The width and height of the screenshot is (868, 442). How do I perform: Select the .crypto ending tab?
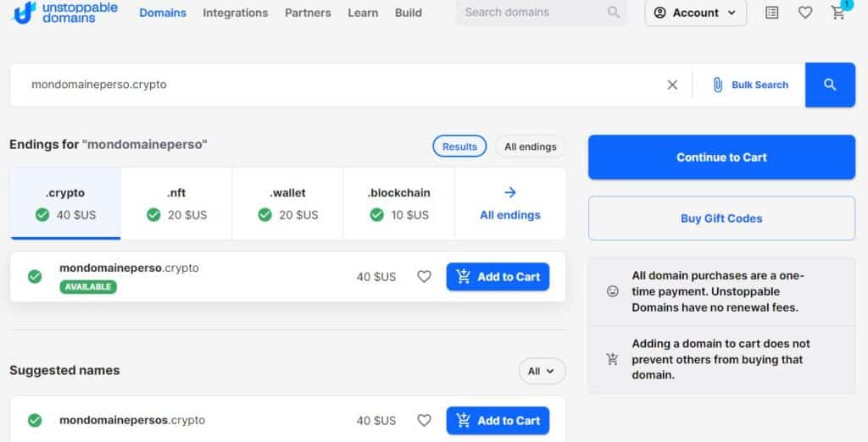(x=65, y=203)
